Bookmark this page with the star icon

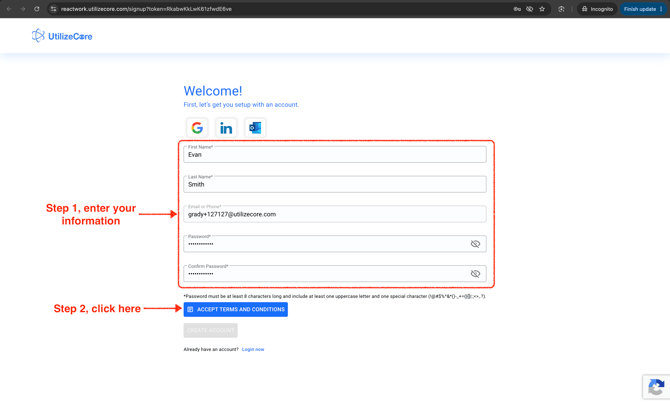coord(542,9)
